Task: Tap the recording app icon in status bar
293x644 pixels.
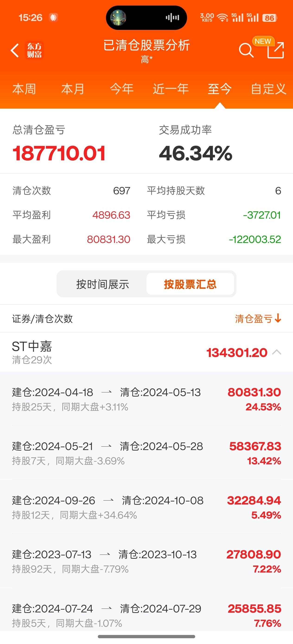Action: 53,18
